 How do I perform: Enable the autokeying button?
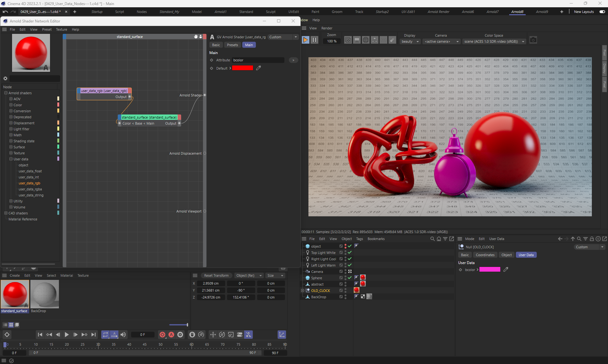click(171, 335)
